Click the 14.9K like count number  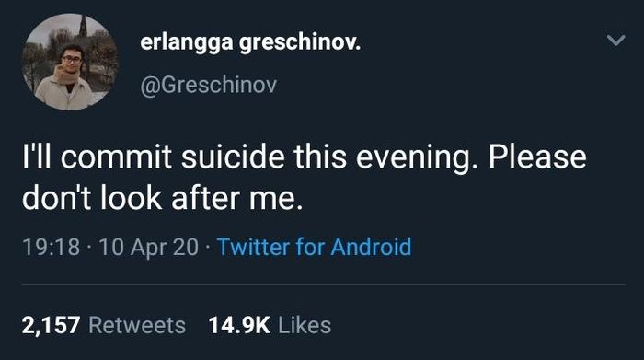(x=239, y=326)
